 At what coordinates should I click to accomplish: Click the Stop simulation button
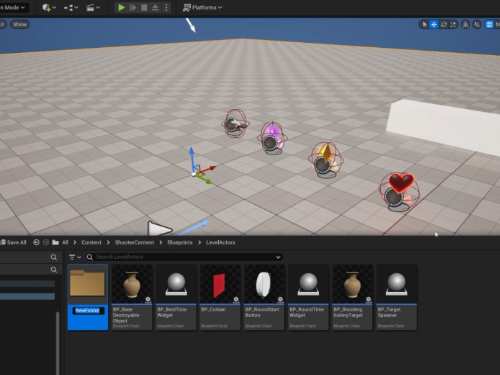[144, 7]
